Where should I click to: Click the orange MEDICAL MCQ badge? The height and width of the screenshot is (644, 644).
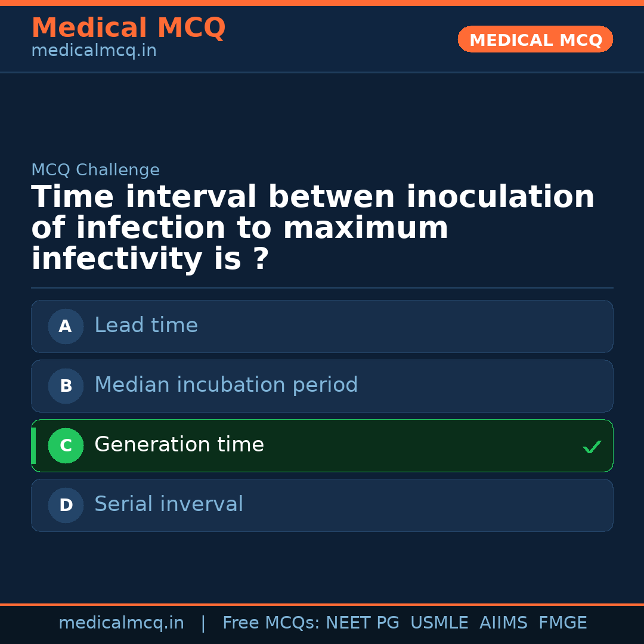[535, 40]
